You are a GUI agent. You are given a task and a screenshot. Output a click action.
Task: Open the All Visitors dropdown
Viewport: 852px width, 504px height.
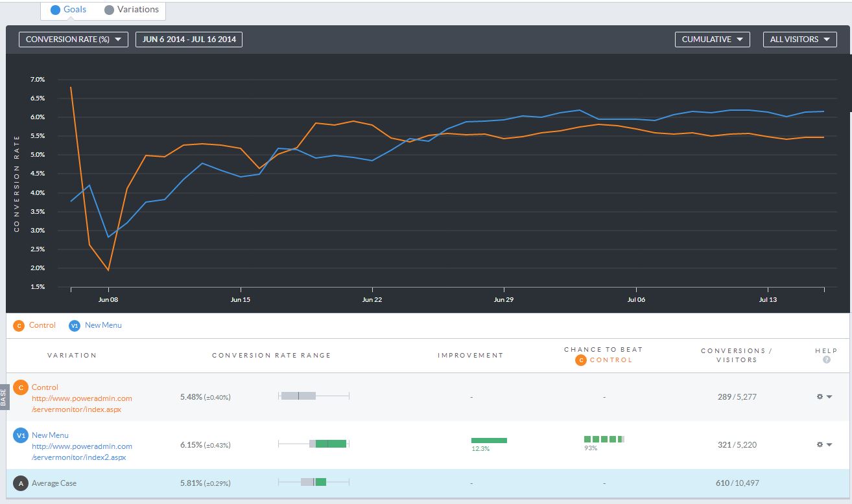coord(799,40)
